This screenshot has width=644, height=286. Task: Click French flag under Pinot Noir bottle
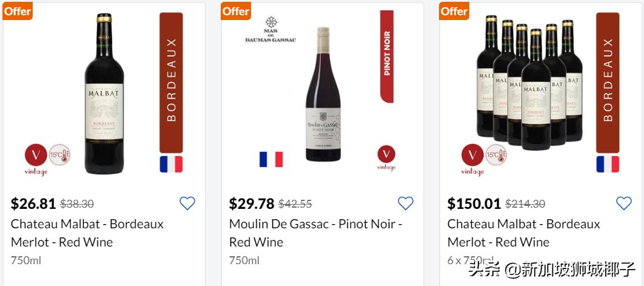[x=271, y=159]
